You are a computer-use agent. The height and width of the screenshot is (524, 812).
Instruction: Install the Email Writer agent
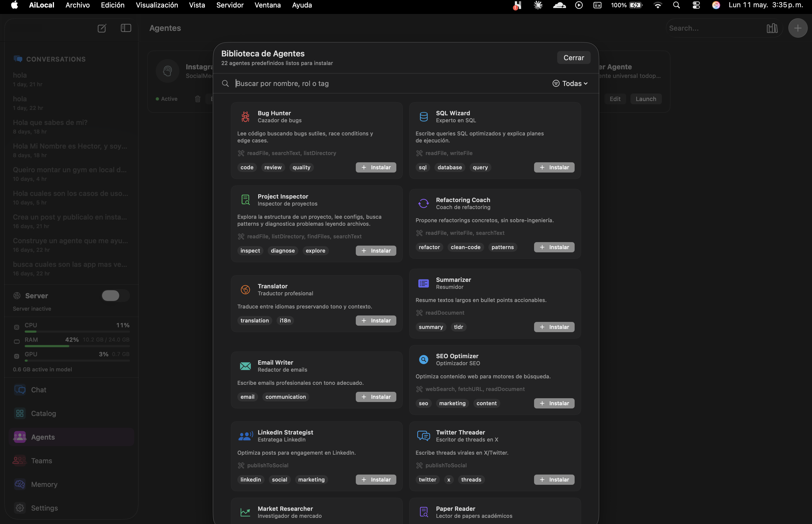[x=376, y=397]
